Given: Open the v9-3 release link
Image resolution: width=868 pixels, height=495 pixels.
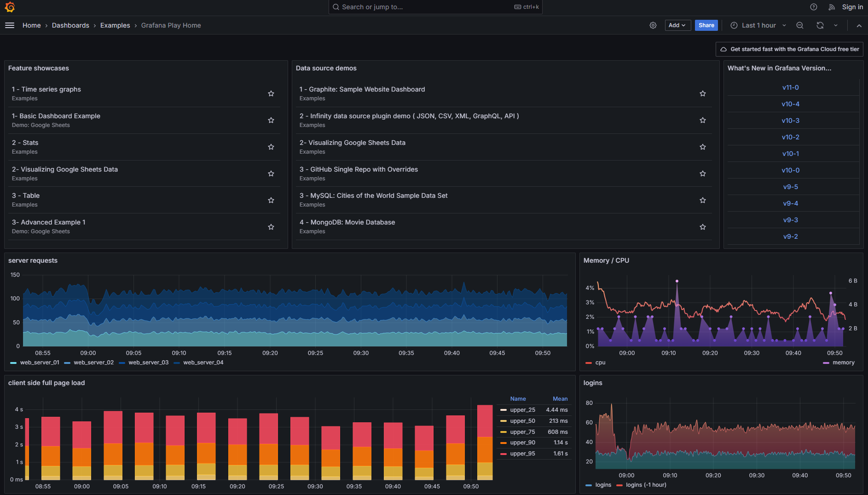Looking at the screenshot, I should (790, 220).
